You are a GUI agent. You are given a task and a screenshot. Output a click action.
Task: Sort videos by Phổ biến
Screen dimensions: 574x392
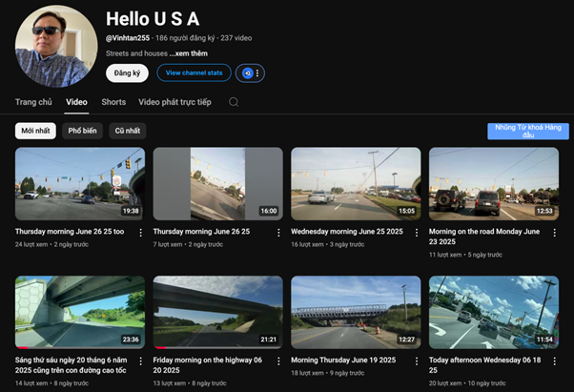tap(82, 131)
